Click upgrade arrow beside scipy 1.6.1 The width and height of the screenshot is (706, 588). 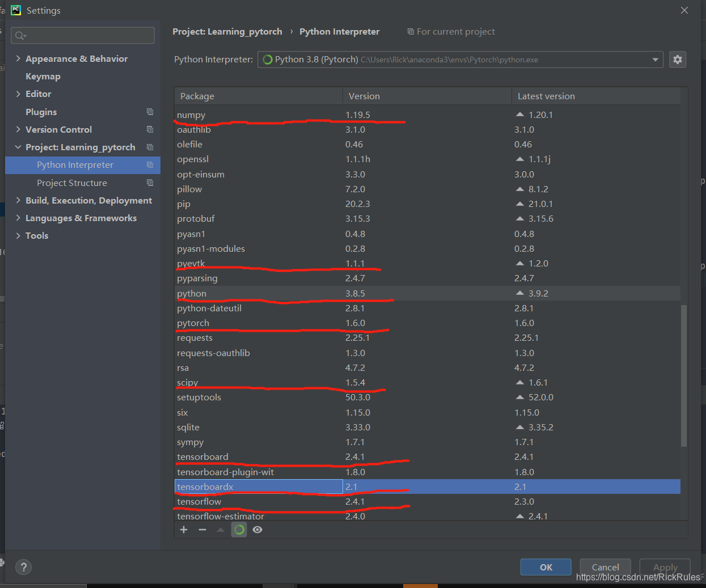[519, 382]
